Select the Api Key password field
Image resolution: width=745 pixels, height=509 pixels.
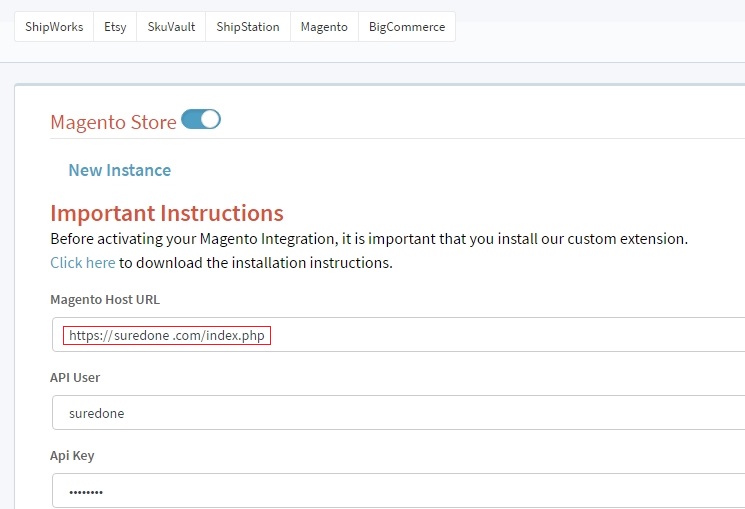pyautogui.click(x=398, y=490)
